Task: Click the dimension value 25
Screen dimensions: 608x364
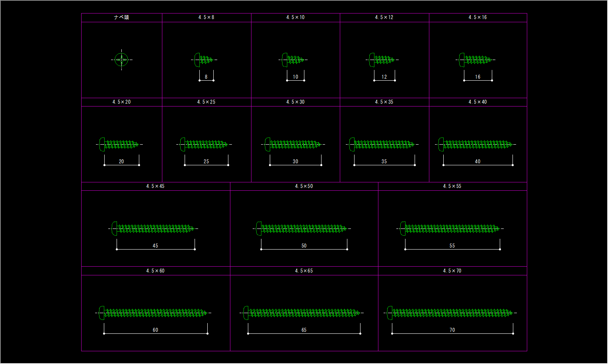Action: [206, 162]
